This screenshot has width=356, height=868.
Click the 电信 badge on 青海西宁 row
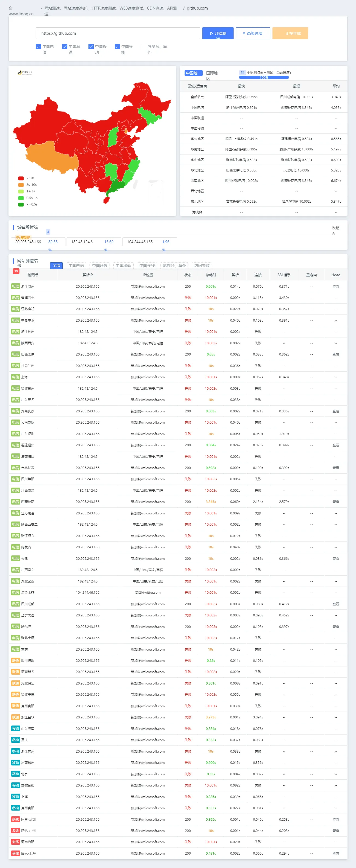16,298
